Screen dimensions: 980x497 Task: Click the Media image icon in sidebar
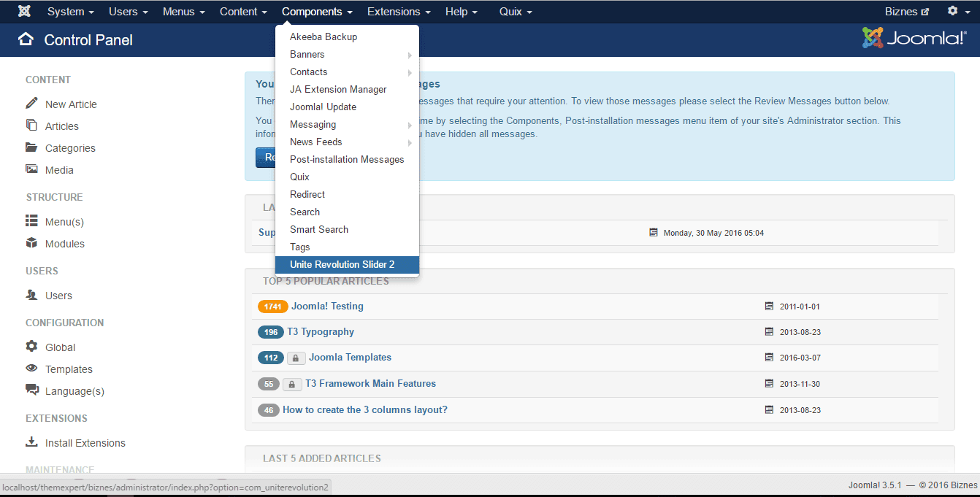click(31, 169)
